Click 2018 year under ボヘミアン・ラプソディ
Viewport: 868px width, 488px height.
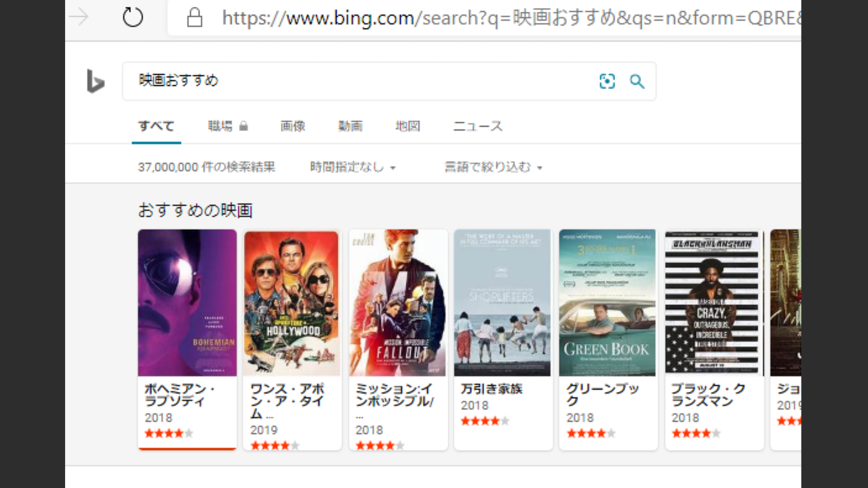(x=158, y=418)
